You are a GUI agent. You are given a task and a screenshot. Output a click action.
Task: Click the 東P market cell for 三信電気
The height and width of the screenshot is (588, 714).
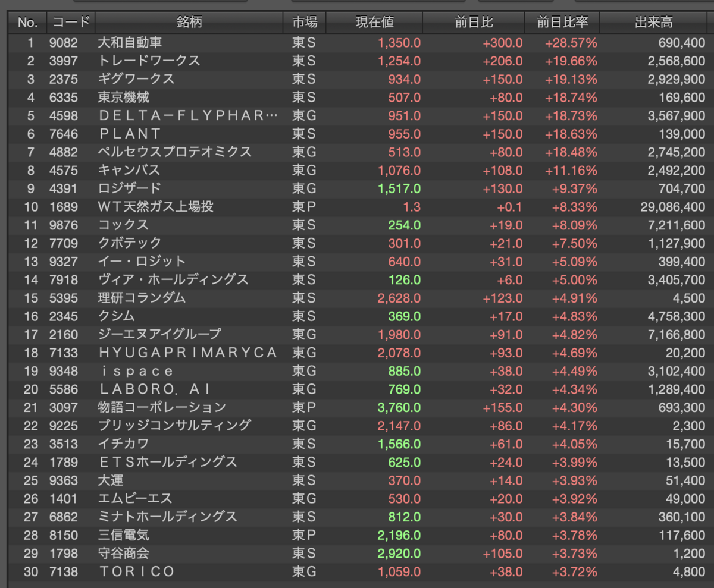click(x=303, y=535)
